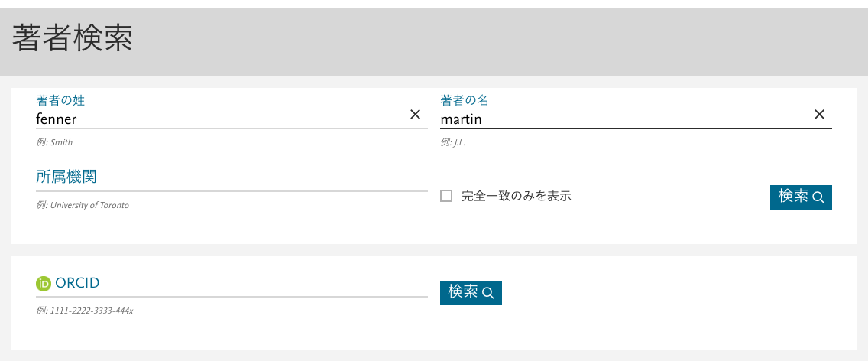Click the magnifier icon in the ORCID 検索 button
868x361 pixels.
487,293
